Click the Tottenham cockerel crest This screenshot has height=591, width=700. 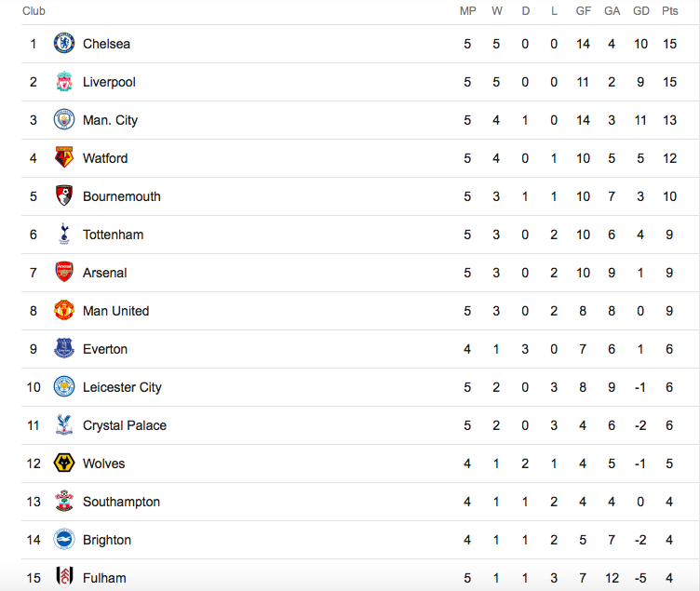64,234
